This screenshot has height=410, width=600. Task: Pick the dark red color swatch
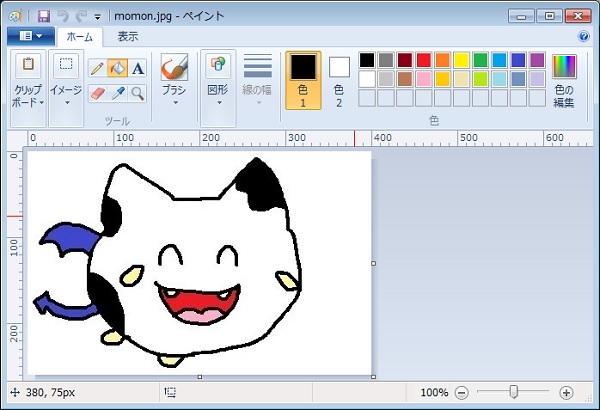[405, 60]
